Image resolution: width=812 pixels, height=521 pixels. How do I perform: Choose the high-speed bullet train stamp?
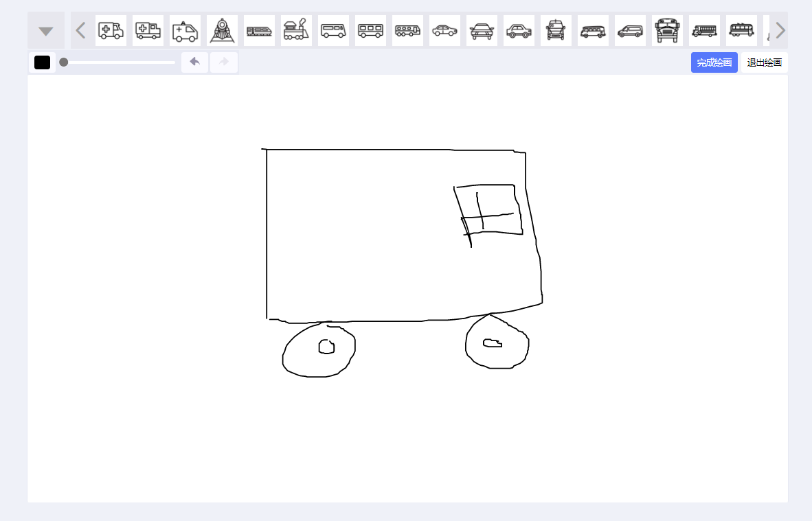[259, 31]
